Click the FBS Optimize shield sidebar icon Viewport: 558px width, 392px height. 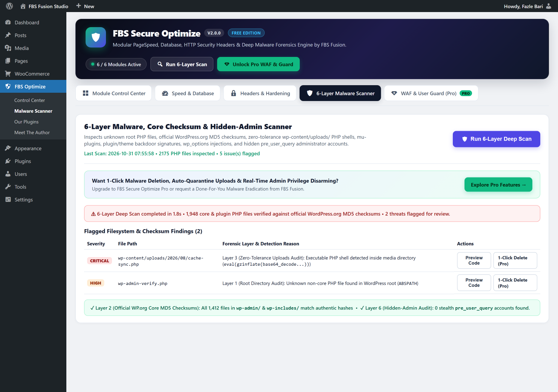point(8,87)
